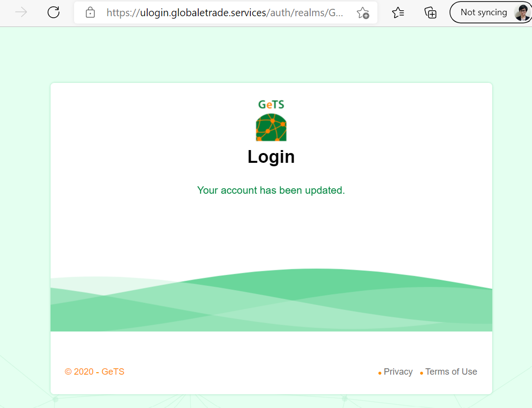Click the user profile avatar picture

[x=522, y=13]
